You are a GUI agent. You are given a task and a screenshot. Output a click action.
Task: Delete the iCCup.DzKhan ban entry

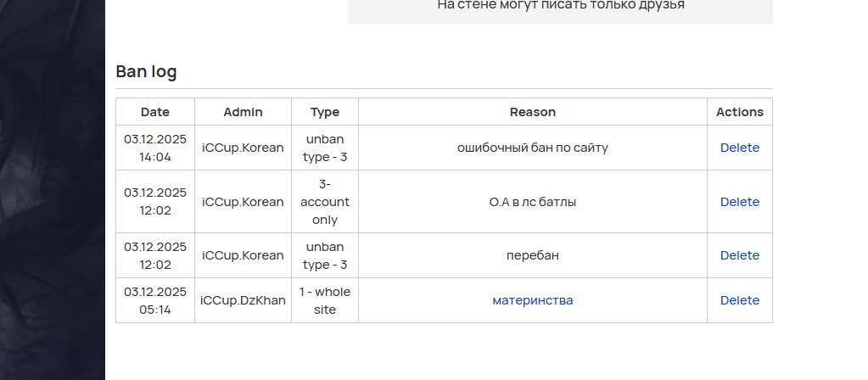739,300
